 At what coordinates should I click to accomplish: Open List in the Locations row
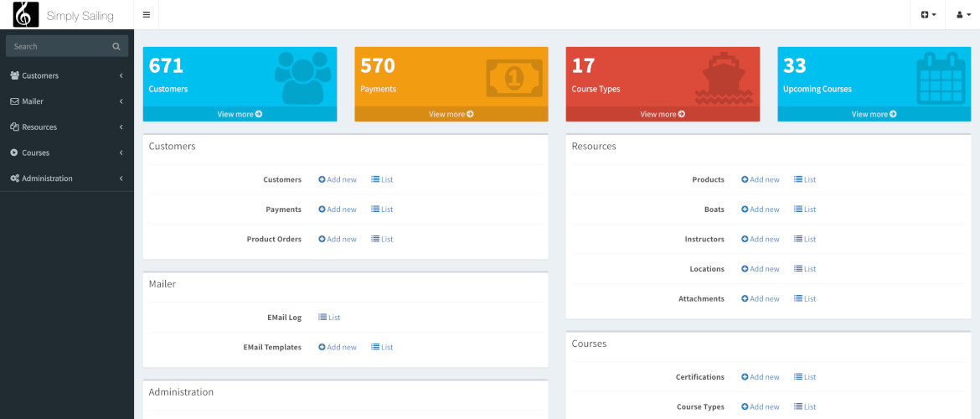[805, 269]
